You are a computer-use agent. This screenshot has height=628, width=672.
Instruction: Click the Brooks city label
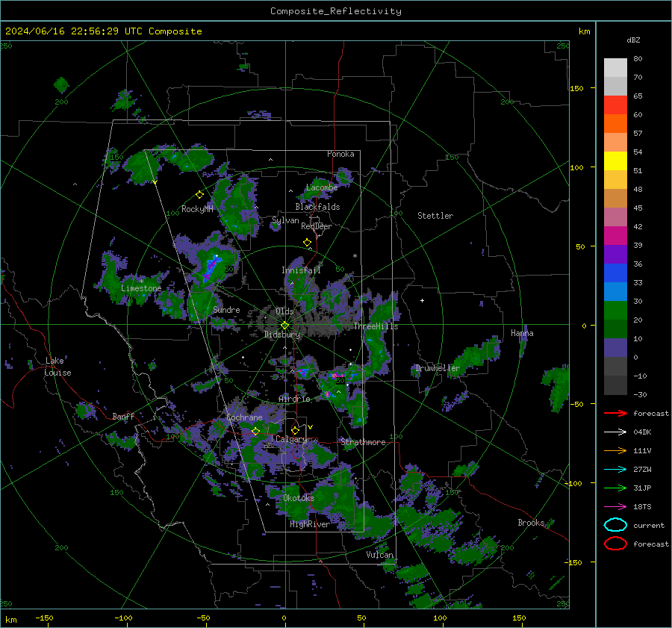(x=531, y=523)
